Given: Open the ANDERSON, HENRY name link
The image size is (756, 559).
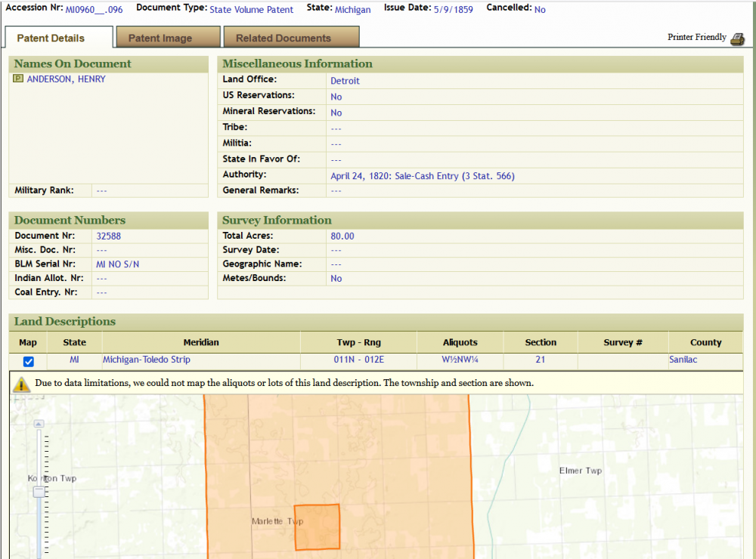Looking at the screenshot, I should click(66, 79).
